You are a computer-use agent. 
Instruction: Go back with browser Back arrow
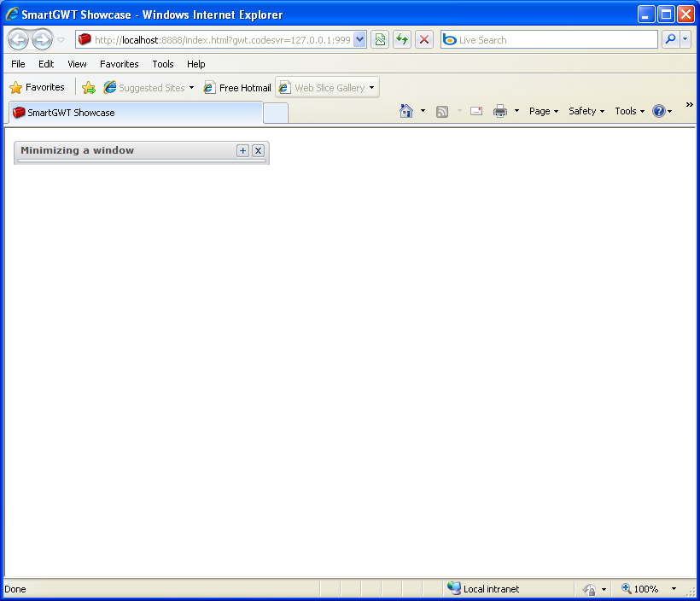tap(18, 40)
